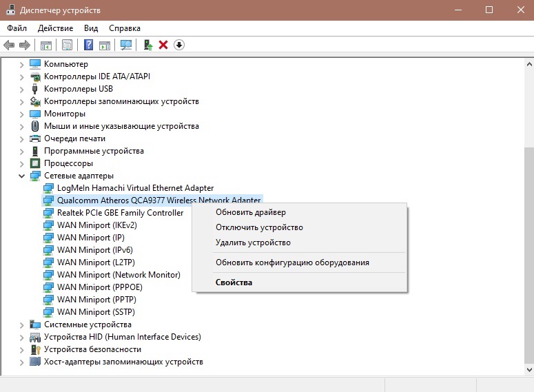Click the show/hide console tree icon

[46, 45]
